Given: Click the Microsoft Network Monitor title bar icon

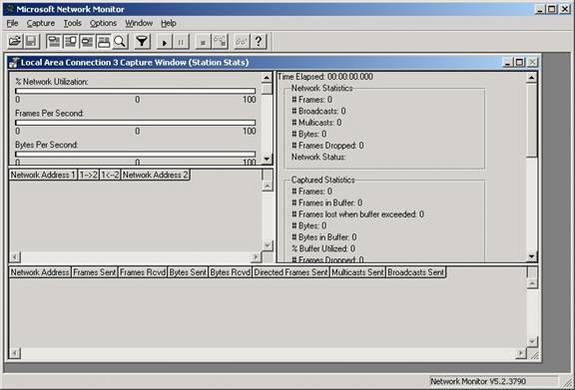Looking at the screenshot, I should pyautogui.click(x=10, y=9).
